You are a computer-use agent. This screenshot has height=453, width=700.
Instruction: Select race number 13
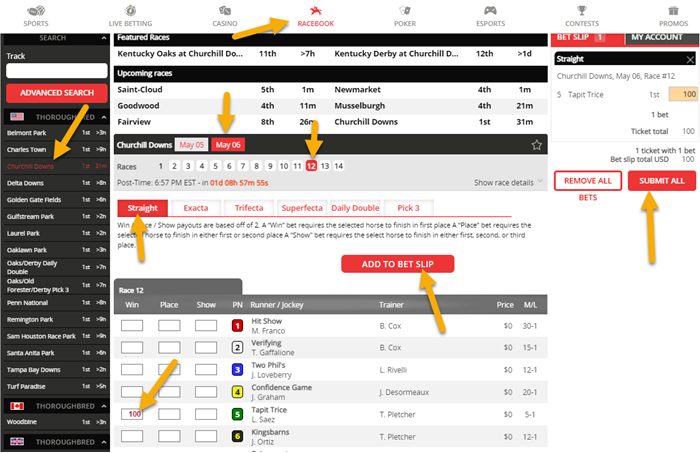325,166
